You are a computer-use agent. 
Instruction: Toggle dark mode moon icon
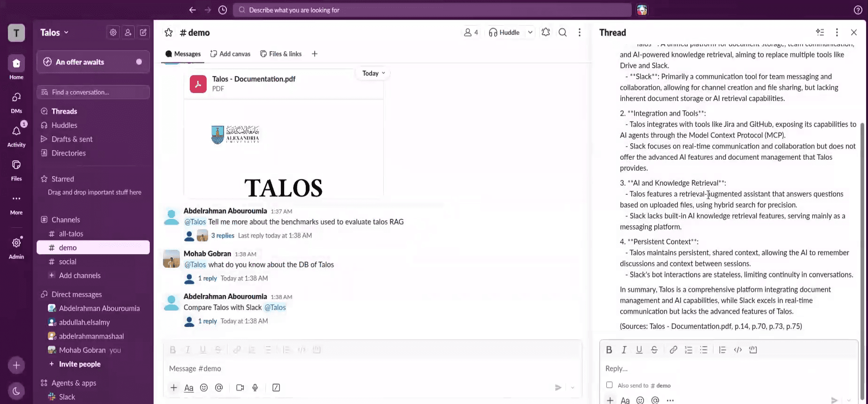16,391
